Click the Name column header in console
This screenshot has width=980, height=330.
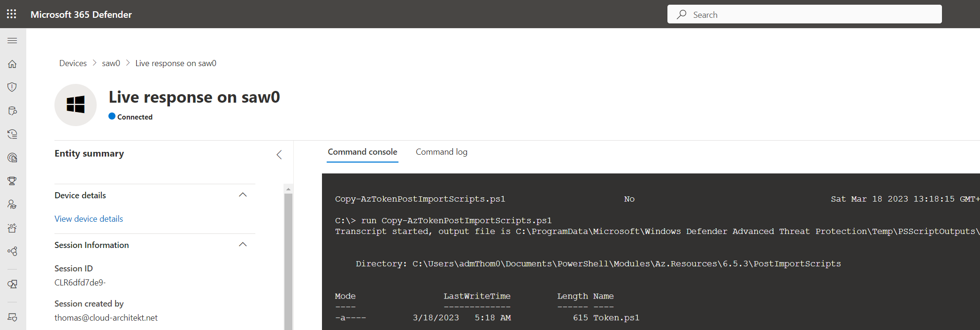[604, 296]
